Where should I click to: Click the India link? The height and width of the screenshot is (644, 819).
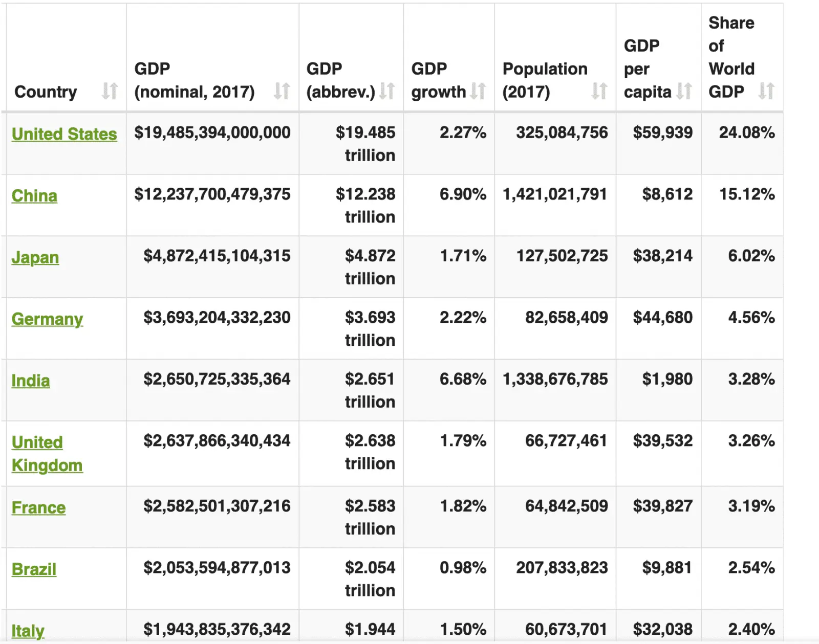click(31, 381)
